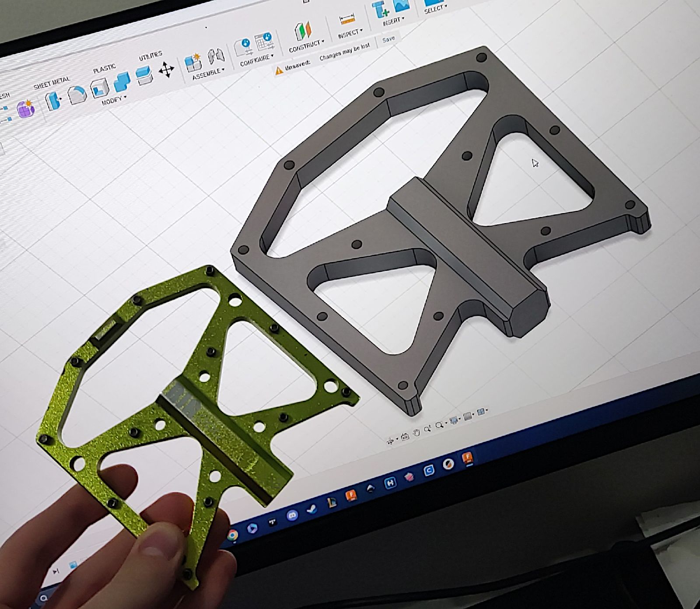The height and width of the screenshot is (609, 700).
Task: Click the first Configure icon
Action: click(243, 47)
